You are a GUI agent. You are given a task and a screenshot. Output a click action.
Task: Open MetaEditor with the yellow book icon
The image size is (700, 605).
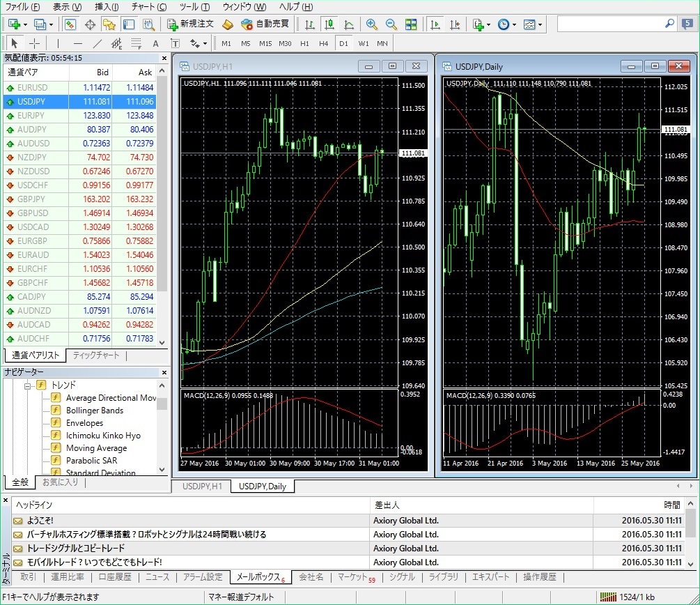point(228,24)
